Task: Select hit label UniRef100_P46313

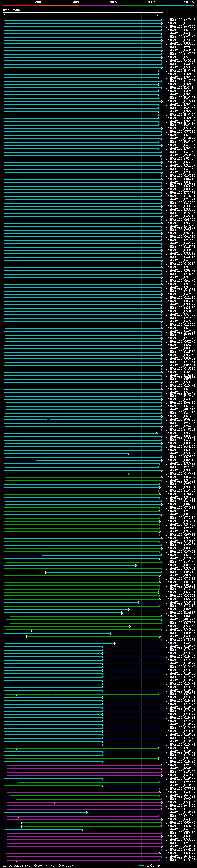Action: tap(180, 216)
